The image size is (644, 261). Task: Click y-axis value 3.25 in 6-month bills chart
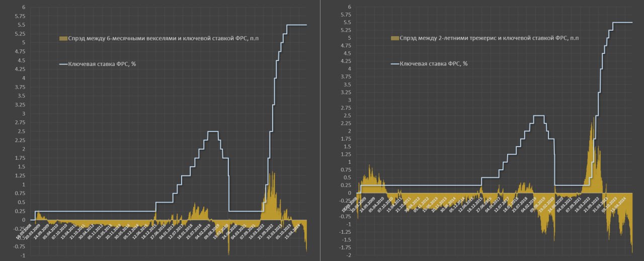[19, 104]
